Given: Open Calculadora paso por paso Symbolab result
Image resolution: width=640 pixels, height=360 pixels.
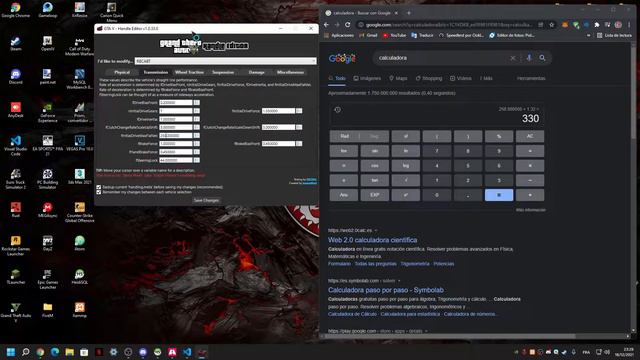Looking at the screenshot, I should click(386, 290).
